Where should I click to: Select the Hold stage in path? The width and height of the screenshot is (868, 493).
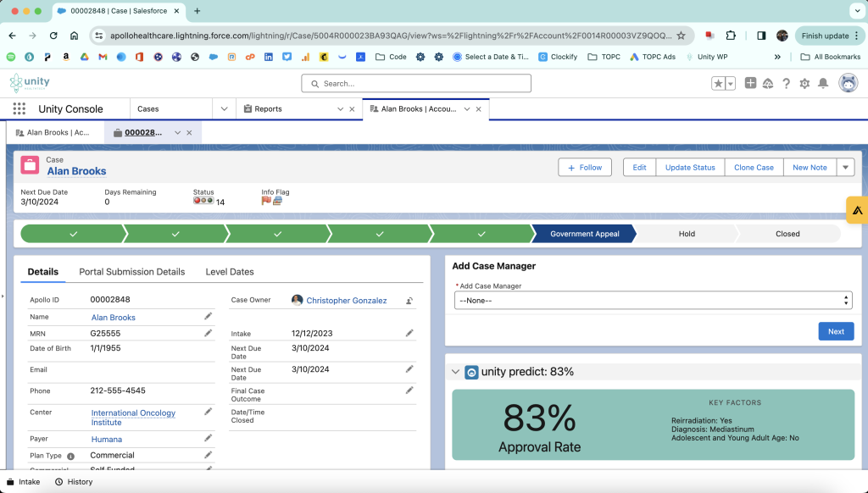[686, 234]
